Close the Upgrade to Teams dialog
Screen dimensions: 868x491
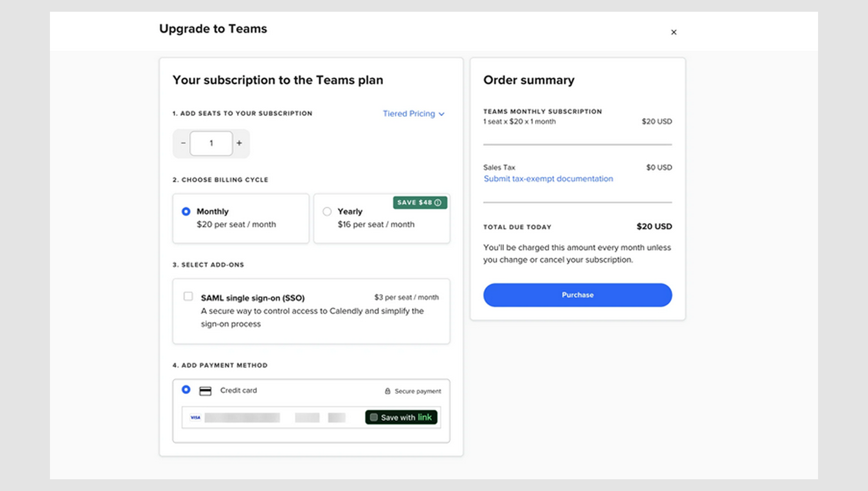[673, 32]
